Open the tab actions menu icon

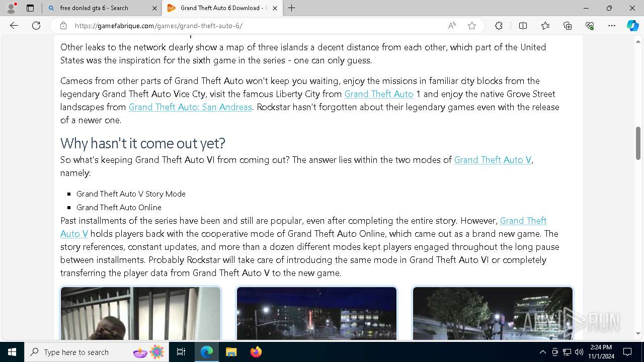point(30,8)
